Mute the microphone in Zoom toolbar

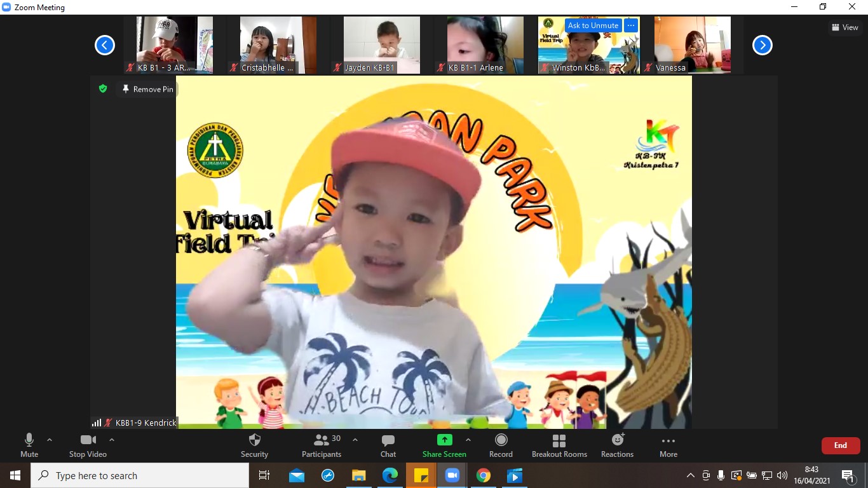pyautogui.click(x=29, y=445)
